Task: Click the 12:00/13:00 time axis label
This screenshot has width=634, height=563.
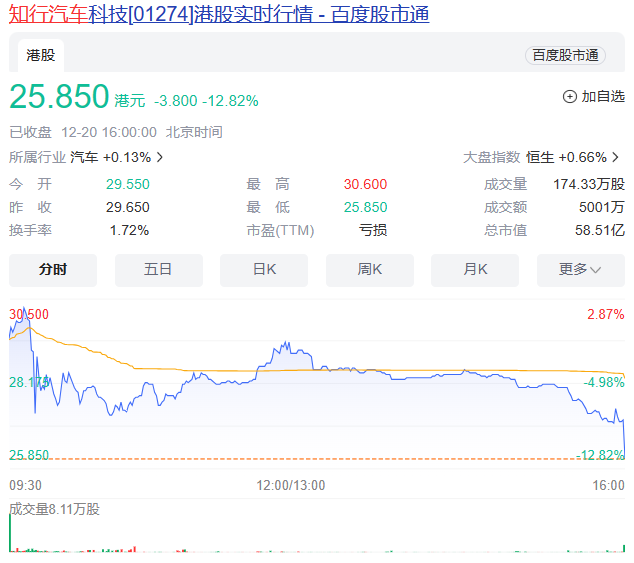Action: click(291, 485)
